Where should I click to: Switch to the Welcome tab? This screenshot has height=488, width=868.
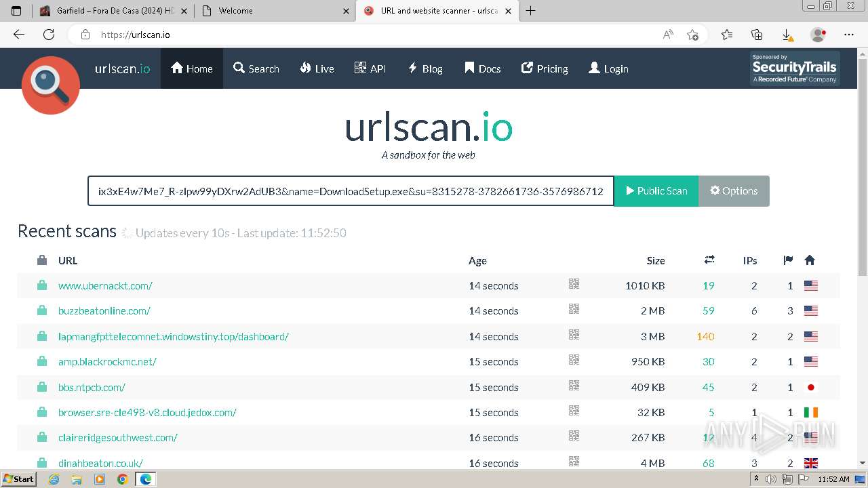coord(275,11)
